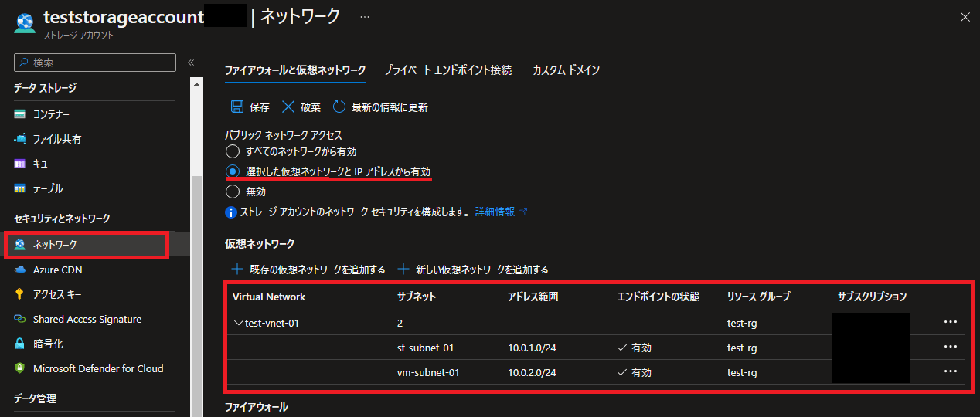Click the エンドポイントの状態 column header
This screenshot has height=417, width=980.
(x=658, y=297)
